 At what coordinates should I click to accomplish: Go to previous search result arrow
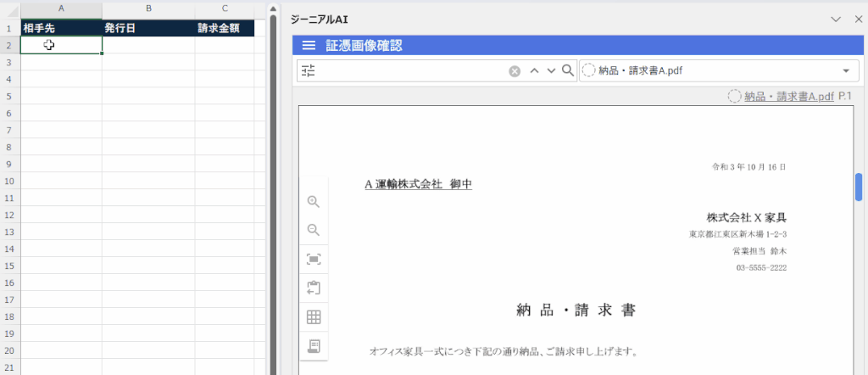(x=534, y=70)
